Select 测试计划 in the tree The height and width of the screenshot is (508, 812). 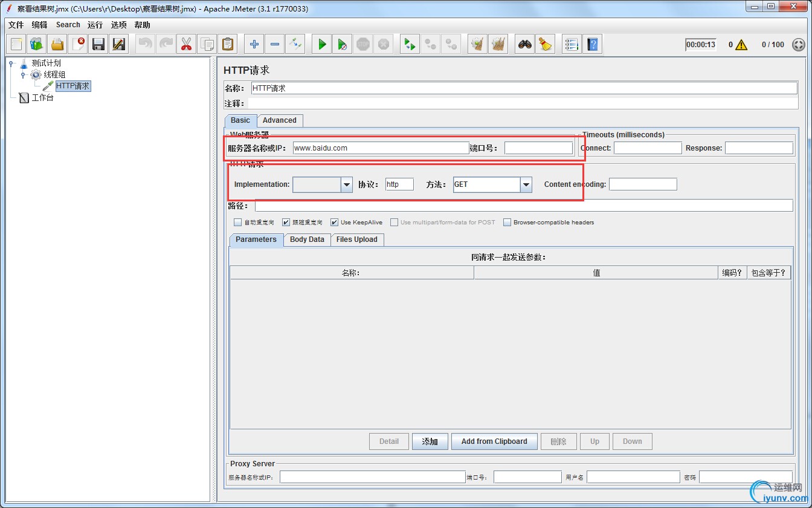pyautogui.click(x=46, y=63)
